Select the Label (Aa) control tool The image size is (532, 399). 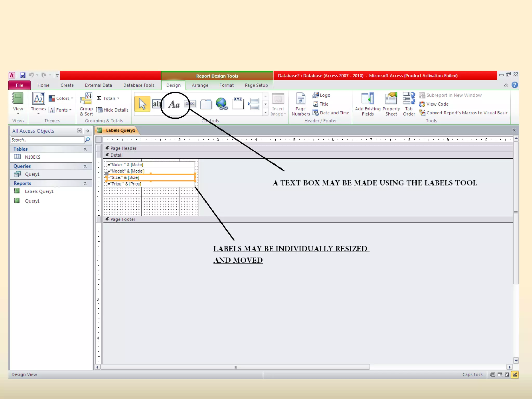[174, 105]
